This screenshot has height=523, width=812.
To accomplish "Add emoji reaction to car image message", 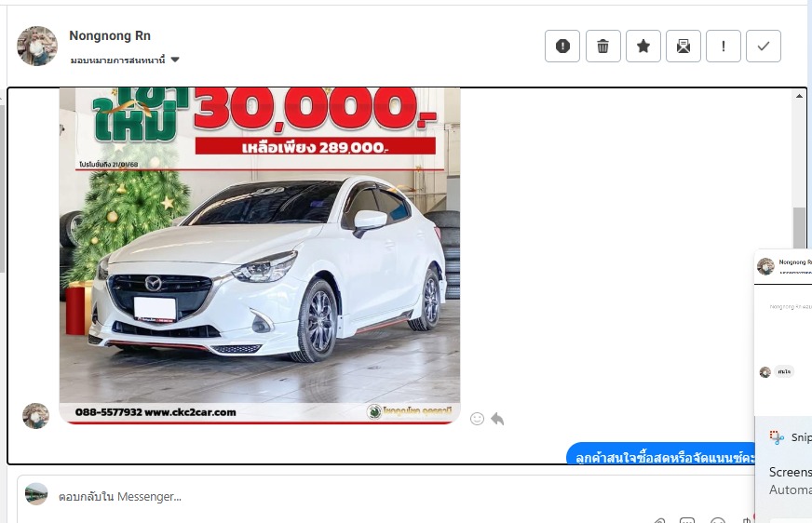I will [478, 419].
